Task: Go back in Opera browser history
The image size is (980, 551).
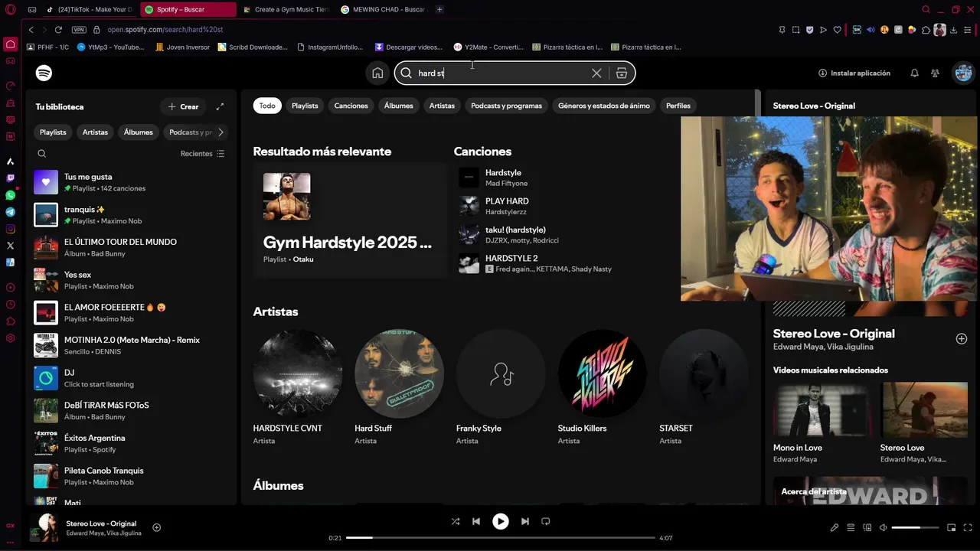Action: (31, 30)
